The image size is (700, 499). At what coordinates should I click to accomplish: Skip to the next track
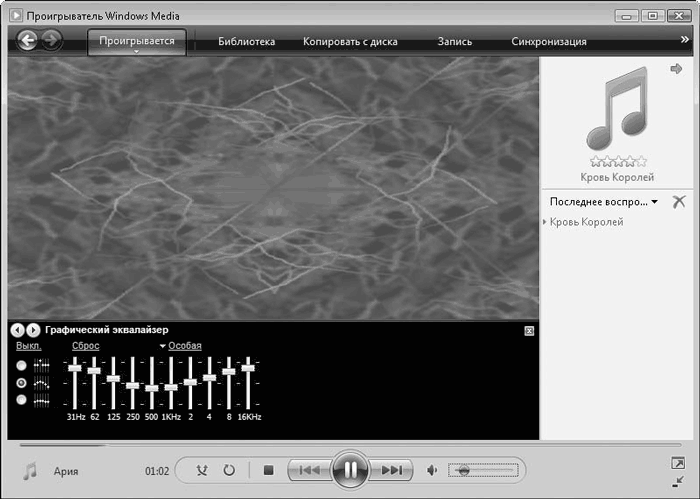pos(391,470)
